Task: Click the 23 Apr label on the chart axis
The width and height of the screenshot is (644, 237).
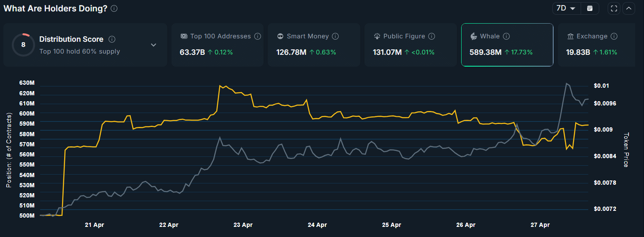Action: 243,225
